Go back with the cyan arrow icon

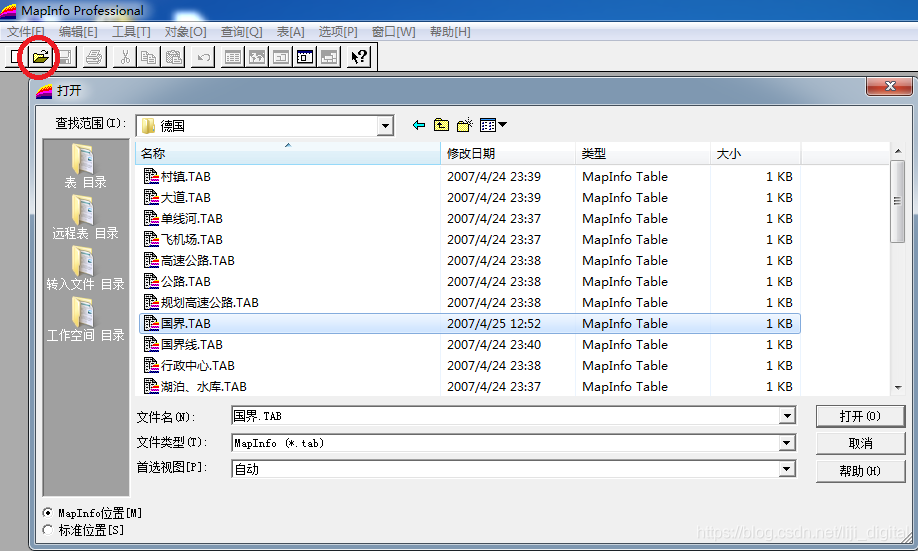pos(419,125)
